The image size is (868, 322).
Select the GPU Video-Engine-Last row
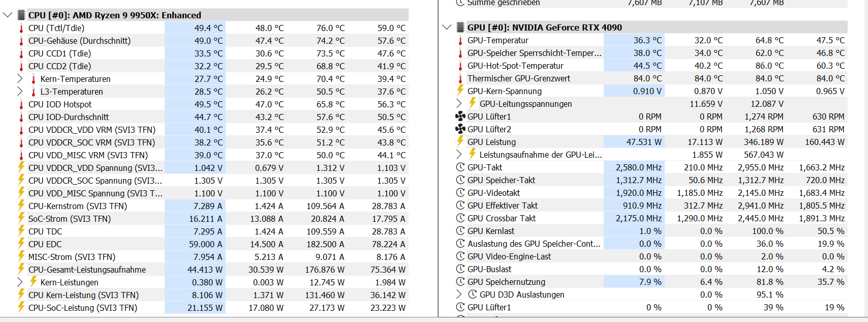(652, 256)
